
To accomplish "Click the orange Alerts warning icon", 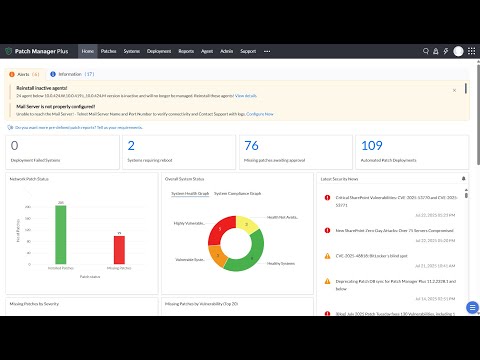I will [12, 74].
